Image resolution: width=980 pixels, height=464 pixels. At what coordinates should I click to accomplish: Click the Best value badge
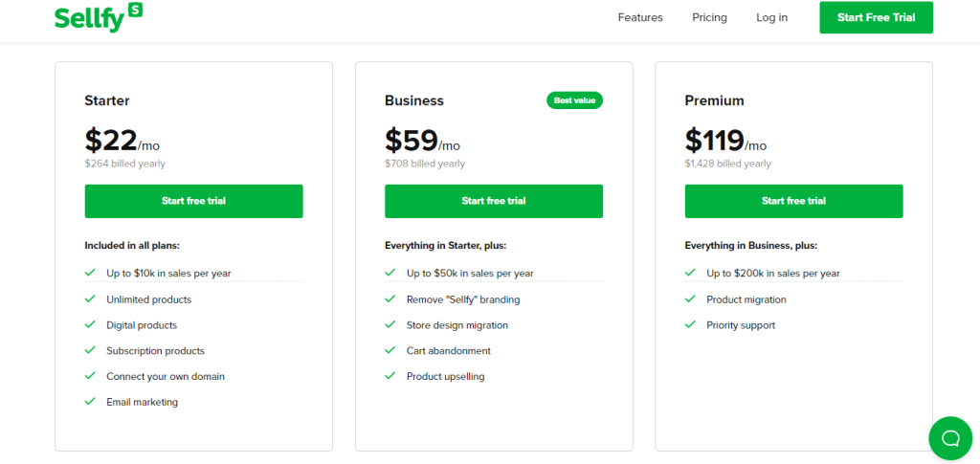tap(574, 100)
